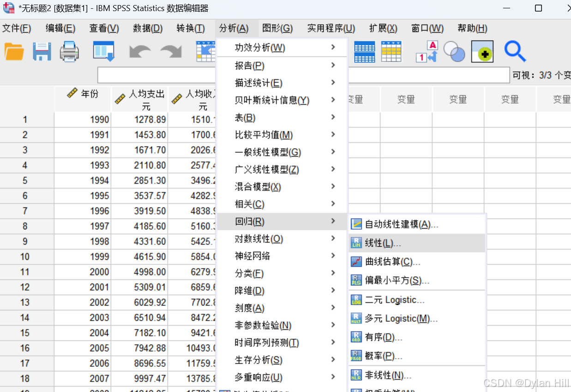Click the curve estimation chart icon

pyautogui.click(x=356, y=262)
